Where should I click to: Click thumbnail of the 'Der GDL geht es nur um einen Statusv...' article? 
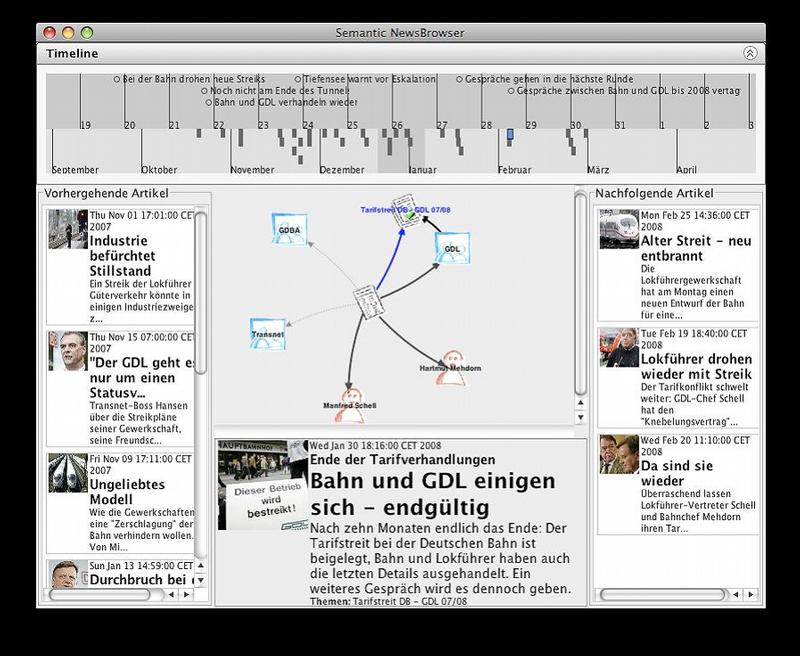(68, 351)
